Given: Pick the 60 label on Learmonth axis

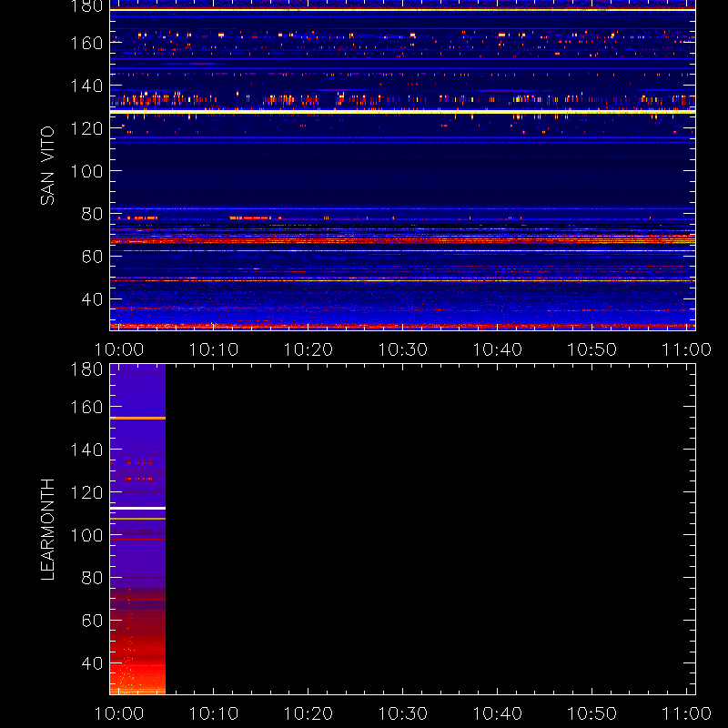Looking at the screenshot, I should 92,621.
